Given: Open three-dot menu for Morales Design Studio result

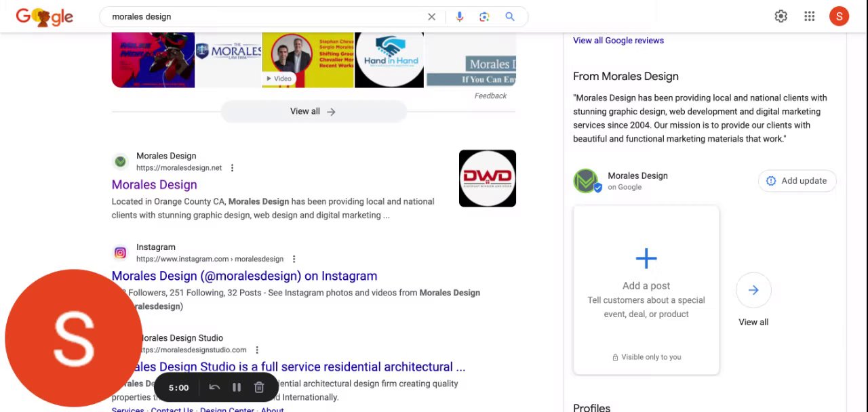Looking at the screenshot, I should click(257, 350).
